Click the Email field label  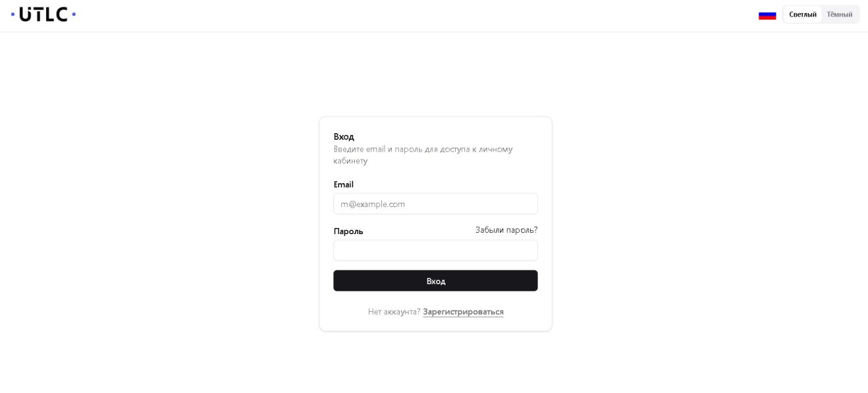(343, 185)
